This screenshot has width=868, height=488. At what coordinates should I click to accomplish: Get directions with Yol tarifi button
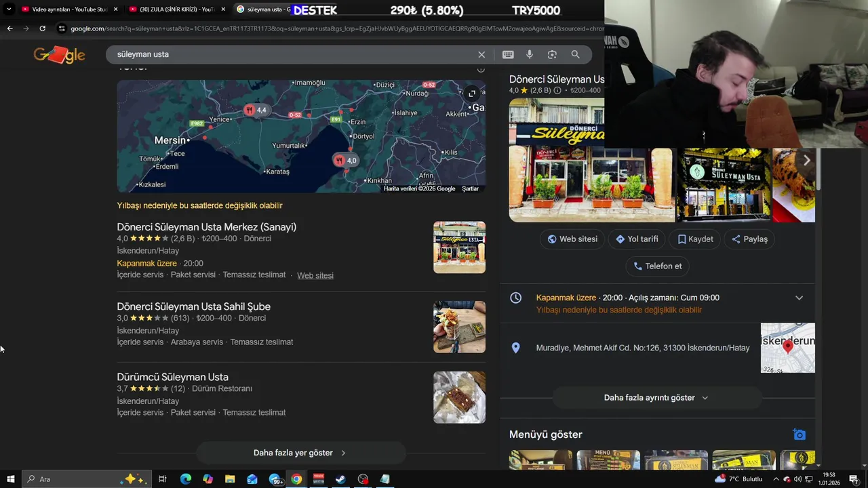(x=637, y=239)
